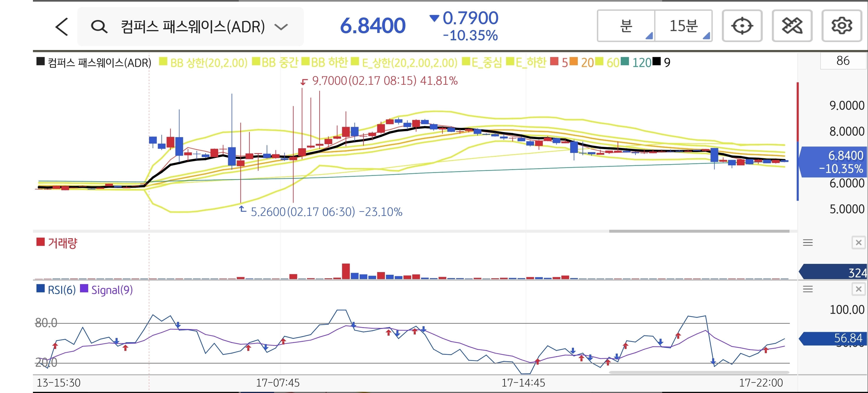The width and height of the screenshot is (868, 393).
Task: Click the yellow E_상한 color swatch
Action: click(x=355, y=61)
